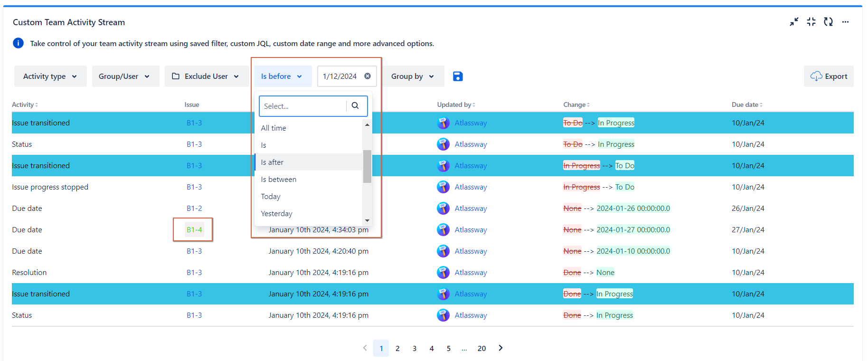
Task: Click the blue save filter icon
Action: point(458,76)
